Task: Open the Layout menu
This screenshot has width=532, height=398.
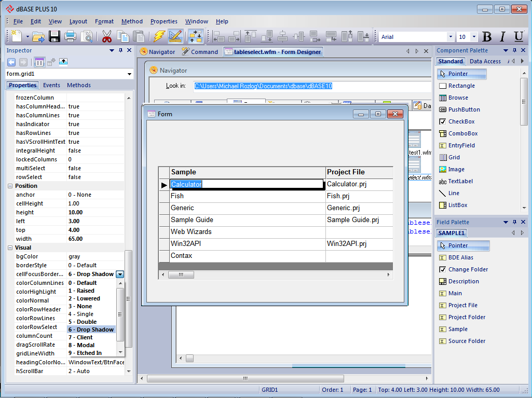Action: click(x=78, y=21)
